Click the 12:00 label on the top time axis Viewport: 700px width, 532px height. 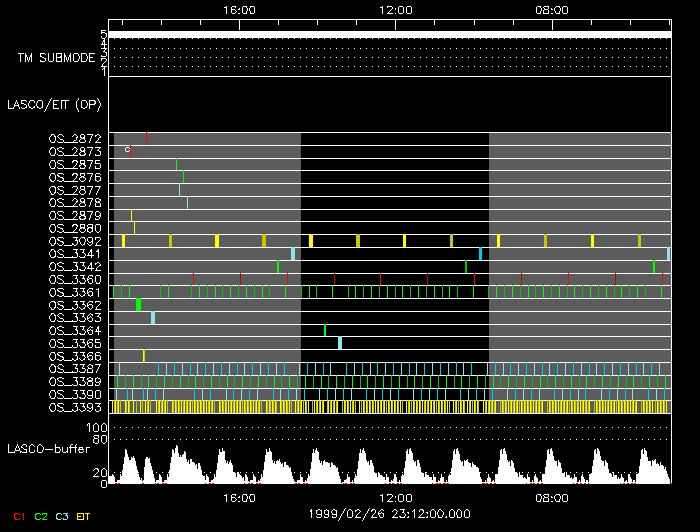tap(396, 8)
